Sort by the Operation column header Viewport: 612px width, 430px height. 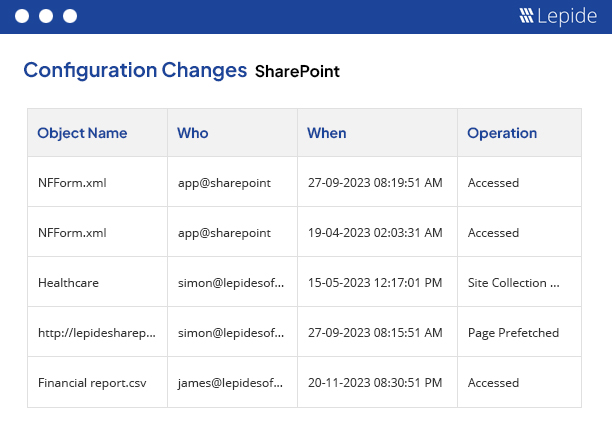(x=502, y=133)
